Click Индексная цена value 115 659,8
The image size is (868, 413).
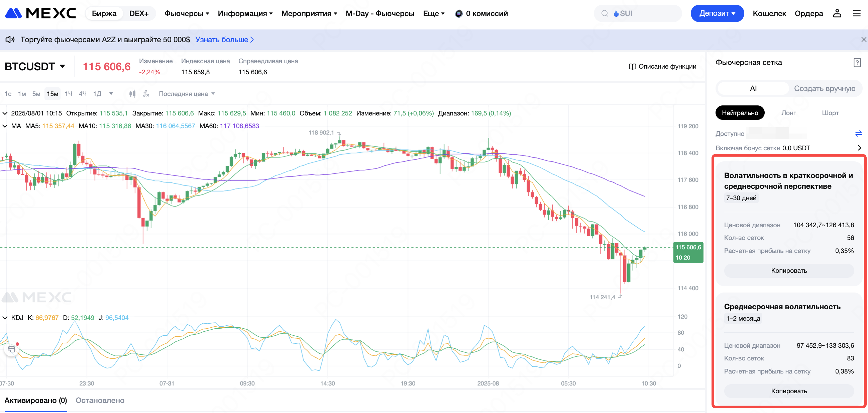click(196, 72)
